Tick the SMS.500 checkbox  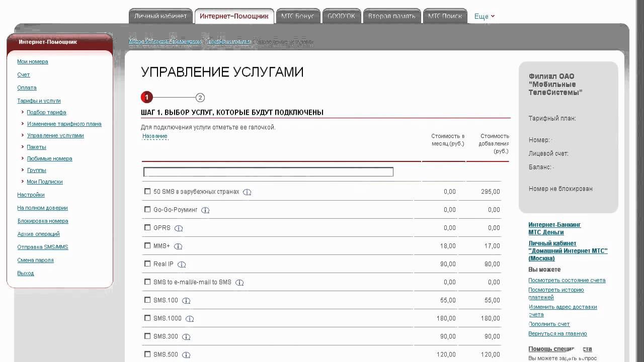147,354
